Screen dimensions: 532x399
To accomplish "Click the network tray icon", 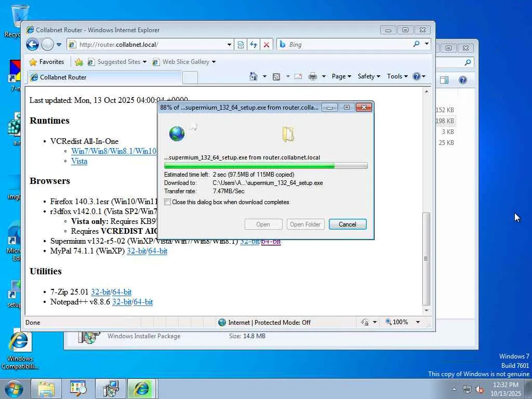I will (467, 390).
